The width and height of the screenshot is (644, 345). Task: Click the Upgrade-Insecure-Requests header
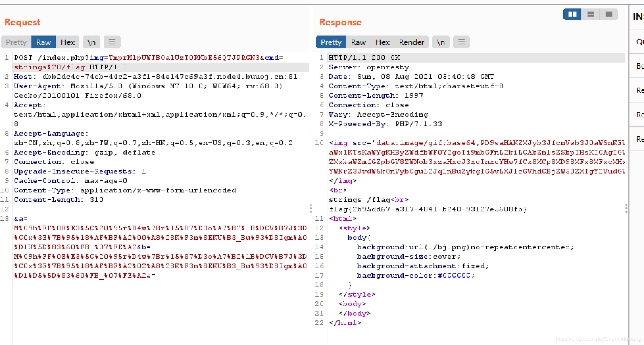tap(80, 171)
